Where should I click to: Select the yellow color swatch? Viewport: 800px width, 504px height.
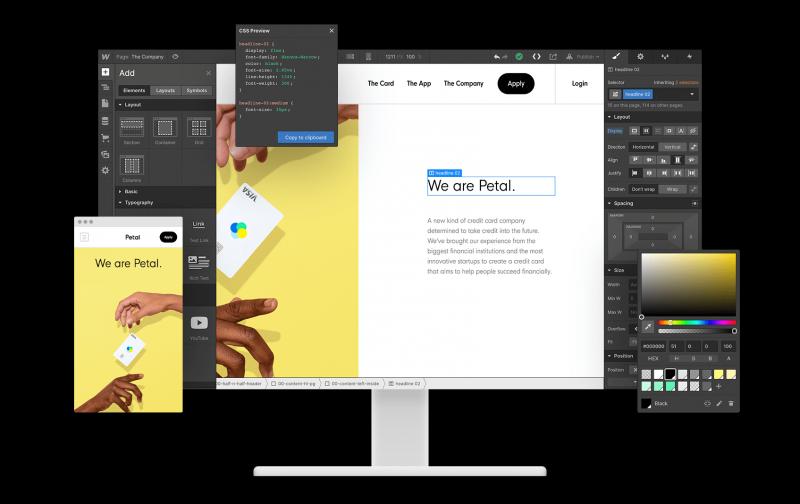[718, 374]
